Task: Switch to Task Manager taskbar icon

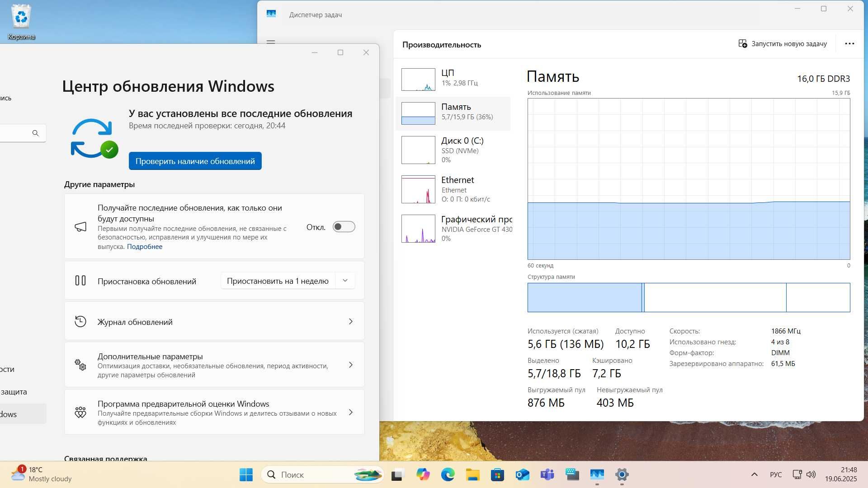Action: [597, 474]
